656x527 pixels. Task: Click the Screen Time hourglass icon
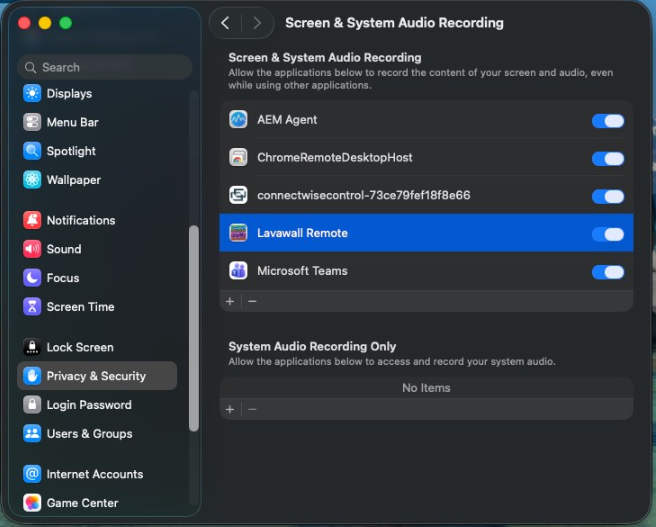32,307
